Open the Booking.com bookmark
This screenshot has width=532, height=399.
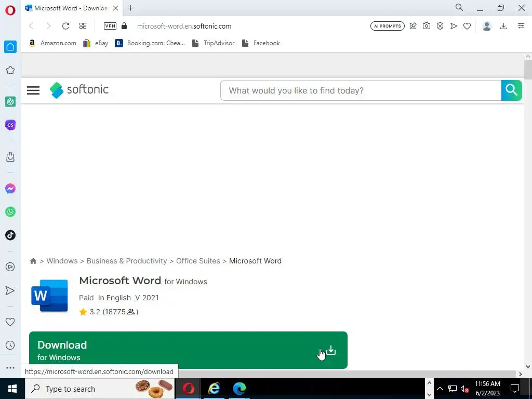[150, 43]
